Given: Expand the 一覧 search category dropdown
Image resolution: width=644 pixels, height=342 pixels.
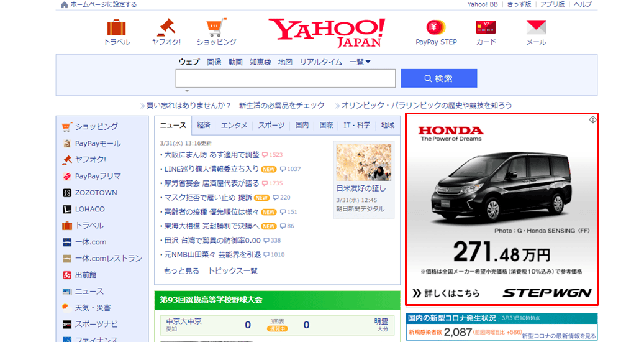Looking at the screenshot, I should [360, 62].
